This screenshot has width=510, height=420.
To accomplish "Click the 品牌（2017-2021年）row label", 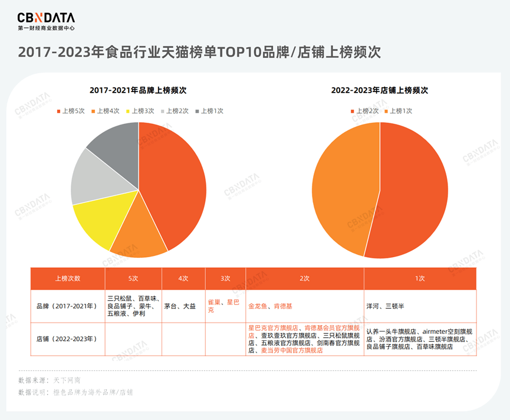I will [x=67, y=306].
